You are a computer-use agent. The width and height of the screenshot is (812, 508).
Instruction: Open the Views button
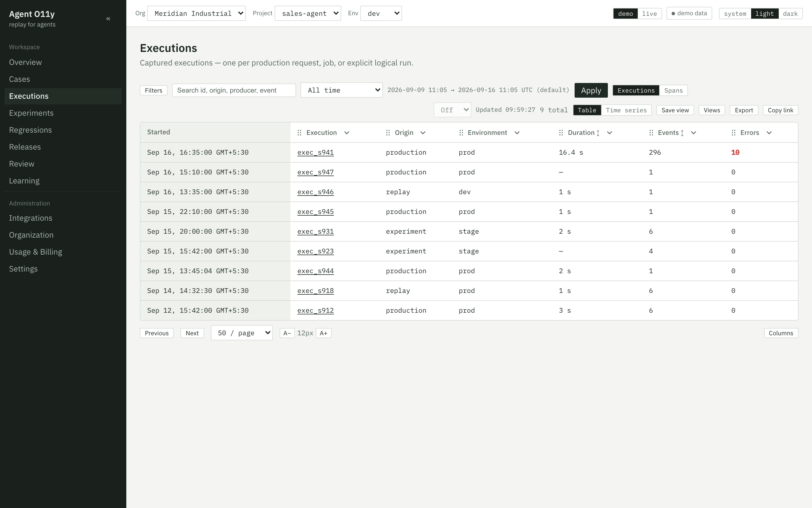tap(712, 110)
